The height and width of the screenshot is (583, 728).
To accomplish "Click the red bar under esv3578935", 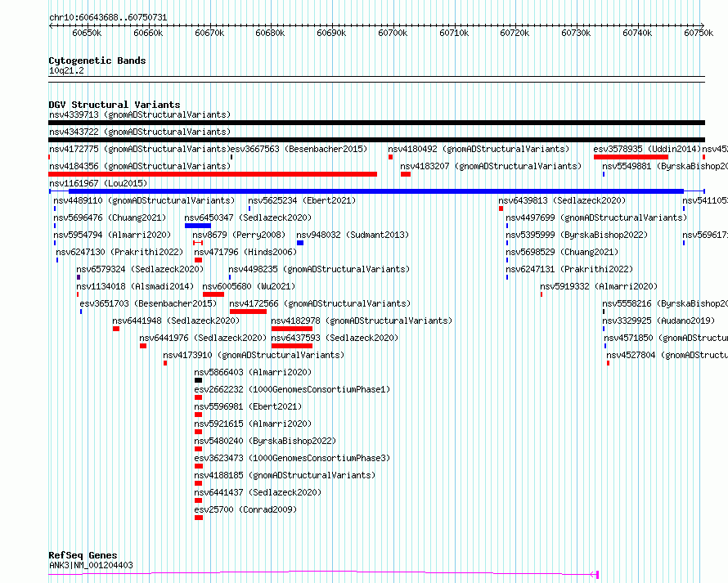I will pos(631,157).
